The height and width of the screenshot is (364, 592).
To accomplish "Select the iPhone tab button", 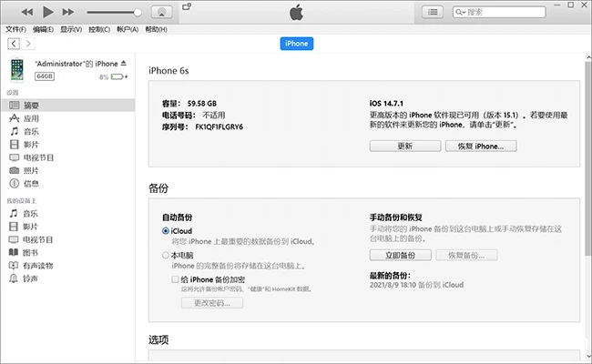I will pyautogui.click(x=297, y=44).
